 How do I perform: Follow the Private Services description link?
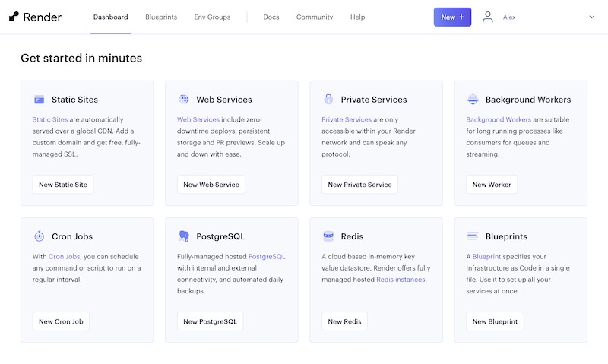point(347,119)
